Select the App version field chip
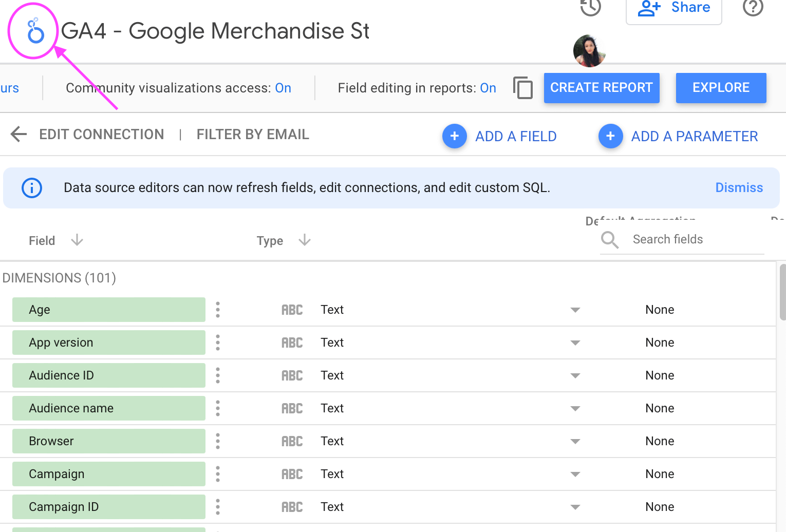The height and width of the screenshot is (532, 786). point(109,343)
